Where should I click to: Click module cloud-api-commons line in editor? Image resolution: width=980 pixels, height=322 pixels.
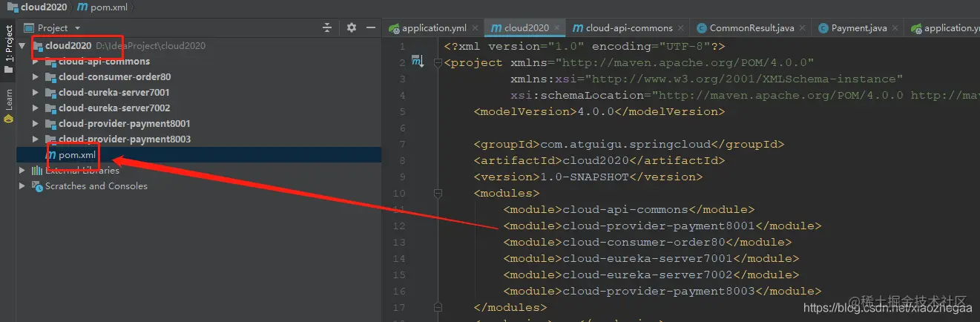point(629,209)
